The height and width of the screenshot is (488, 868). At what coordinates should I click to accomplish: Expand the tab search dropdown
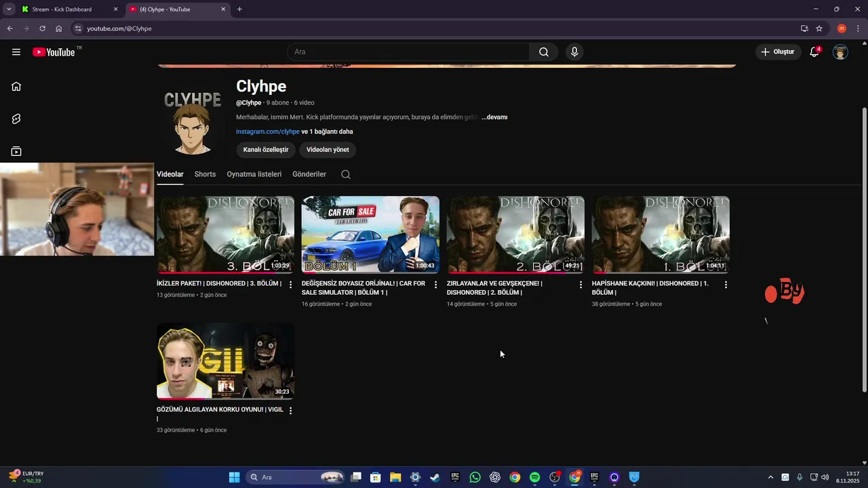(9, 9)
